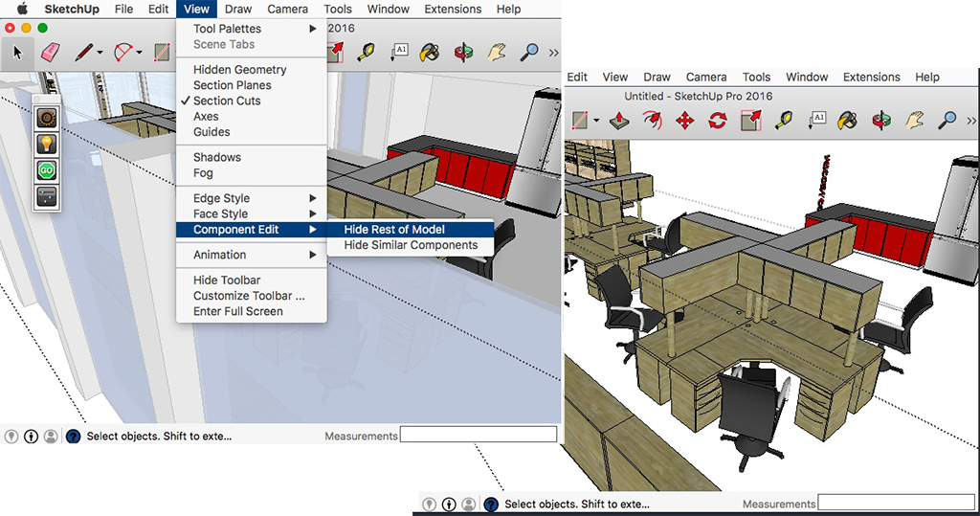This screenshot has height=516, width=980.
Task: Click the credits info icon in right status bar
Action: 449,505
